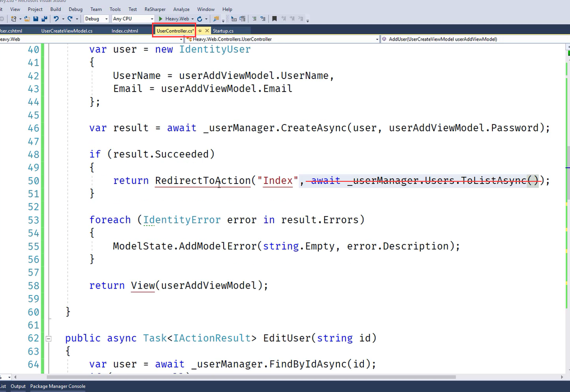
Task: Open the Build menu
Action: pos(55,9)
